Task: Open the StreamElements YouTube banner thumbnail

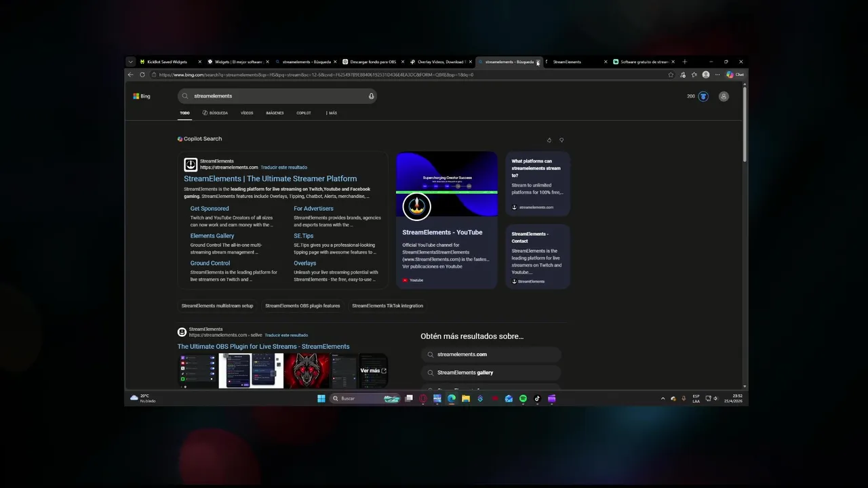Action: [x=447, y=184]
